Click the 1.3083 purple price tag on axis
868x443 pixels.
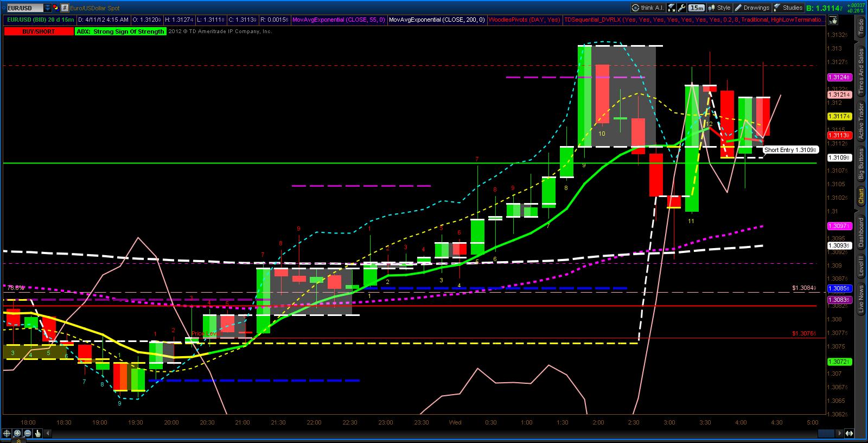839,300
